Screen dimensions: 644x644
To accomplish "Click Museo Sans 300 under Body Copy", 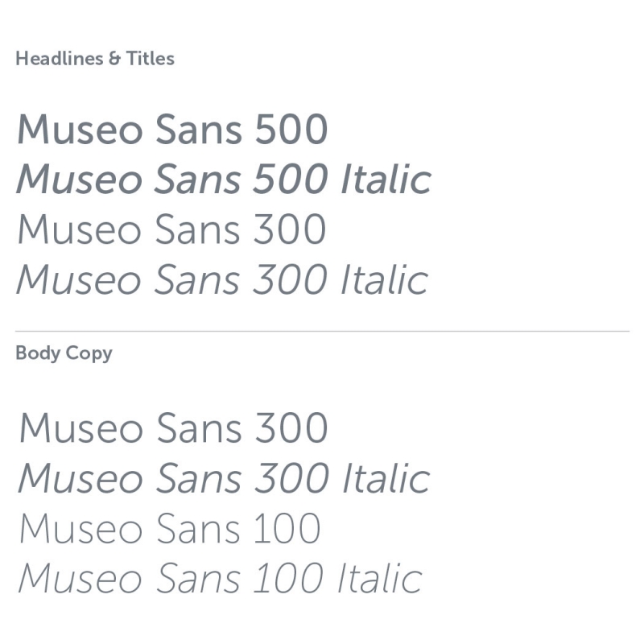I will (x=173, y=427).
